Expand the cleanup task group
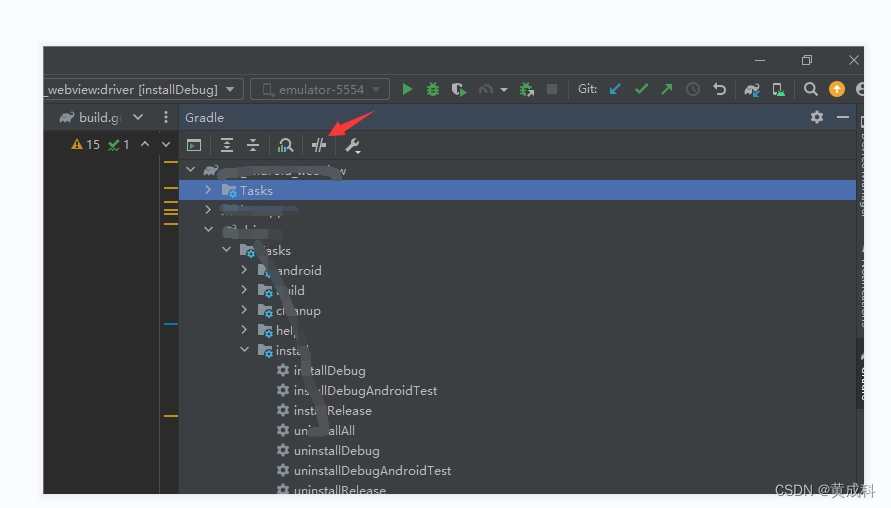891x508 pixels. pos(244,310)
